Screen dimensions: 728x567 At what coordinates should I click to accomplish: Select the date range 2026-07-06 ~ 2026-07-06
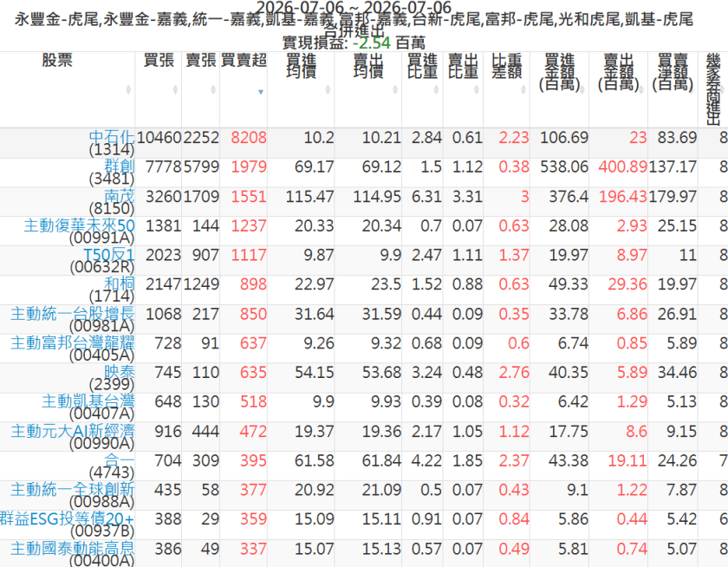click(354, 7)
